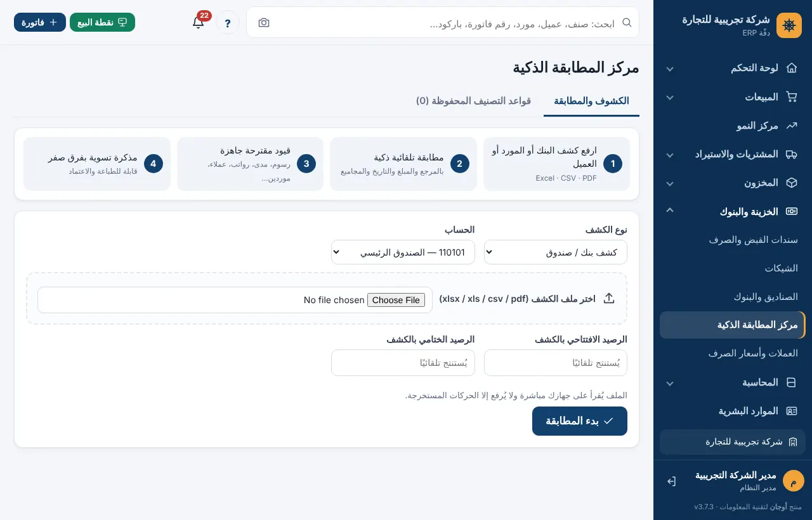Click the cart icon for المبيعات
This screenshot has width=812, height=520.
pyautogui.click(x=792, y=97)
